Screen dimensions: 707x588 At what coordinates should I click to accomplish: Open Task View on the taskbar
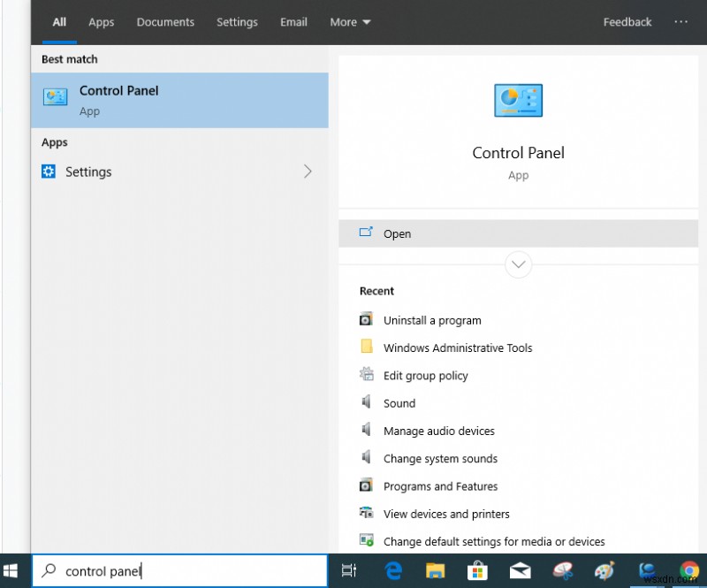[x=349, y=570]
